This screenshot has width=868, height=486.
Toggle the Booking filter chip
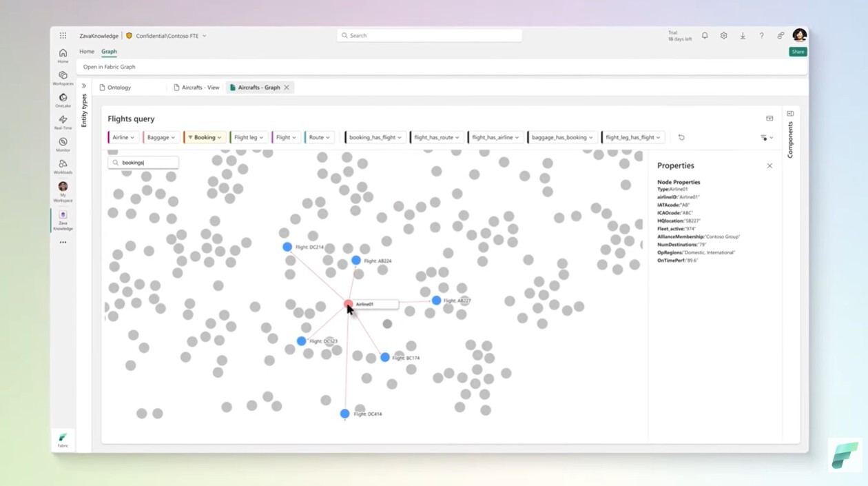click(x=205, y=137)
